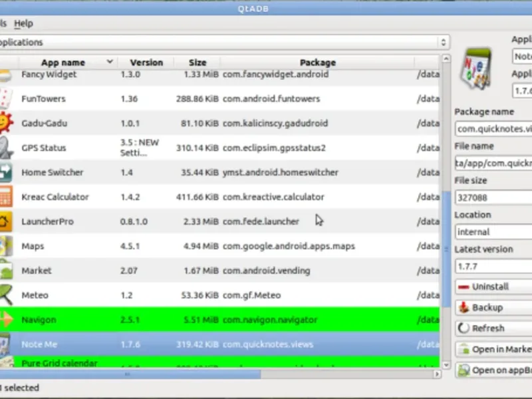The height and width of the screenshot is (399, 532).
Task: Click the Backup button's icon
Action: click(x=464, y=307)
